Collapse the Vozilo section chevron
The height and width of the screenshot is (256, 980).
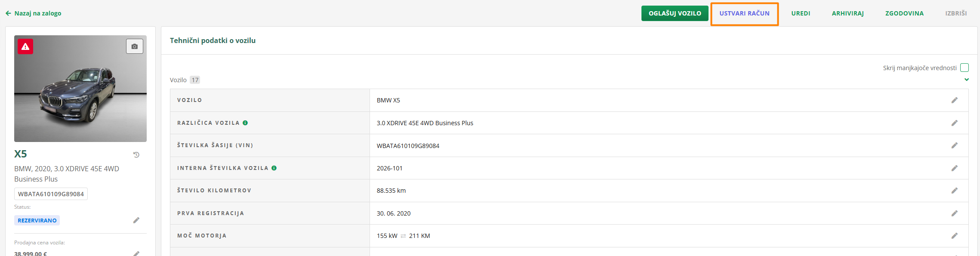967,80
